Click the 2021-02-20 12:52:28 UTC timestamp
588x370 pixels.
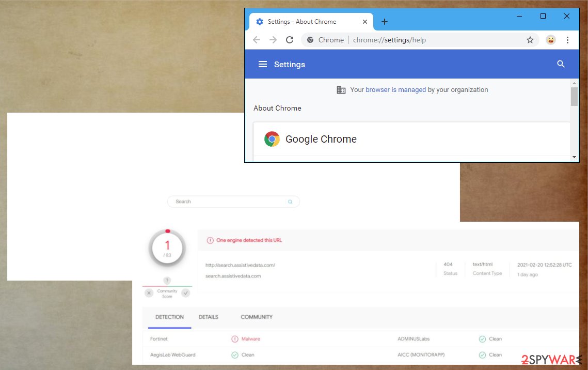pyautogui.click(x=545, y=265)
